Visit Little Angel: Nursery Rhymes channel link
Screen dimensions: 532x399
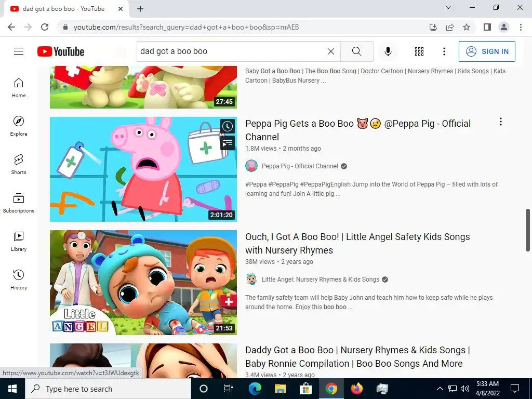pos(320,280)
